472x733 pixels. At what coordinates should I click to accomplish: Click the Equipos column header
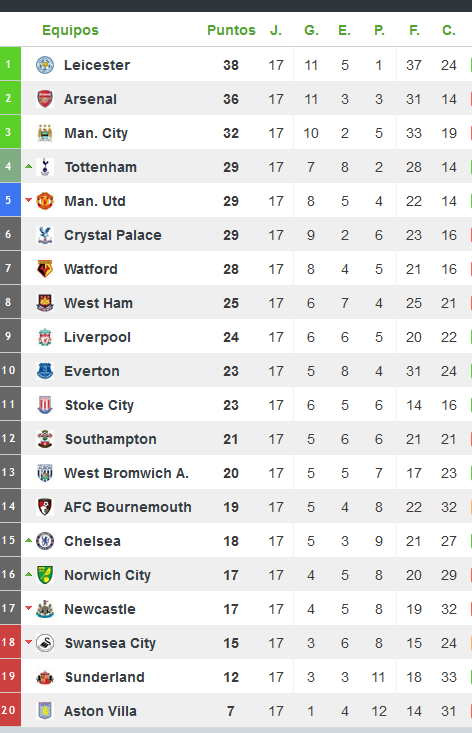click(71, 30)
